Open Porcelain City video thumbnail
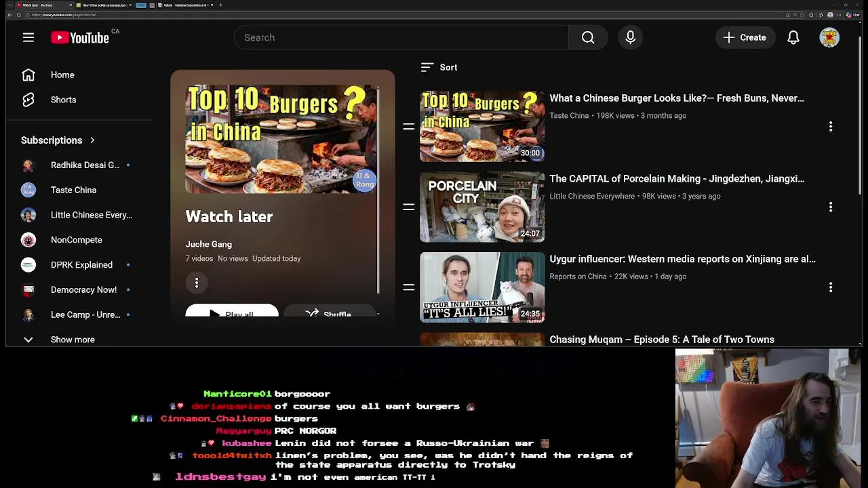Viewport: 868px width, 488px height. pyautogui.click(x=482, y=207)
